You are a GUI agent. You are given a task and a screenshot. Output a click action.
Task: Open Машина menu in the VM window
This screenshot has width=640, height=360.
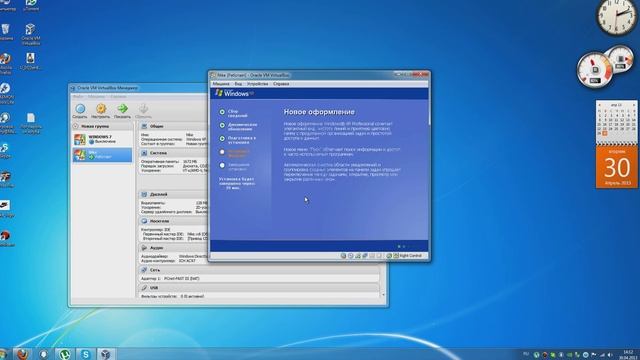(x=221, y=84)
